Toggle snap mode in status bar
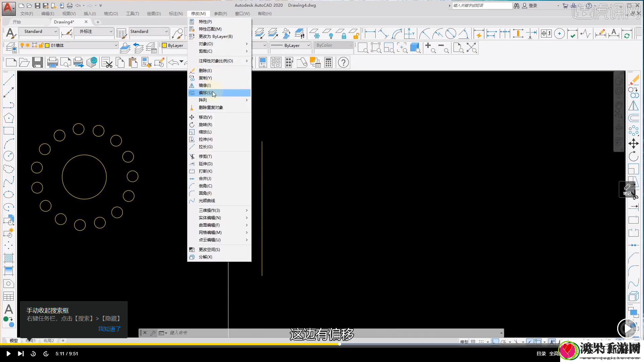Image resolution: width=644 pixels, height=362 pixels. 481,342
